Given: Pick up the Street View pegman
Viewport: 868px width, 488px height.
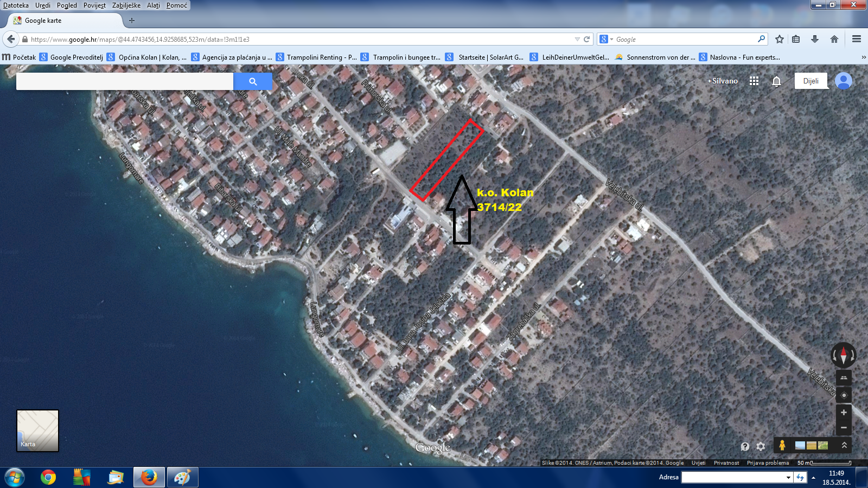Looking at the screenshot, I should click(782, 445).
